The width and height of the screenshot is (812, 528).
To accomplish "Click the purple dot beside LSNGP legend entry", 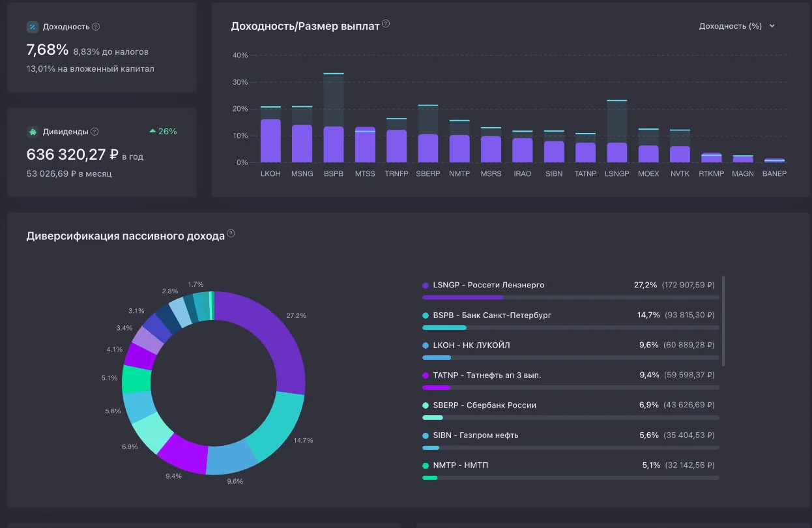I will [x=426, y=285].
